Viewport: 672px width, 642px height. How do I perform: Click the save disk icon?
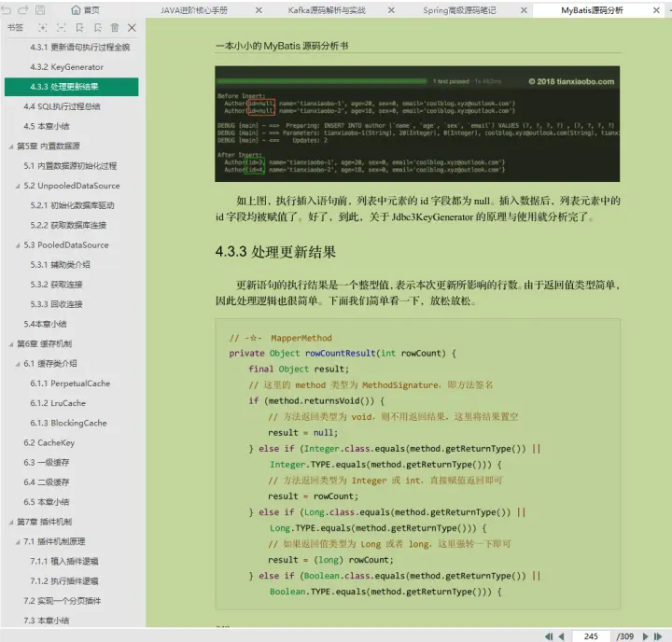tap(40, 10)
